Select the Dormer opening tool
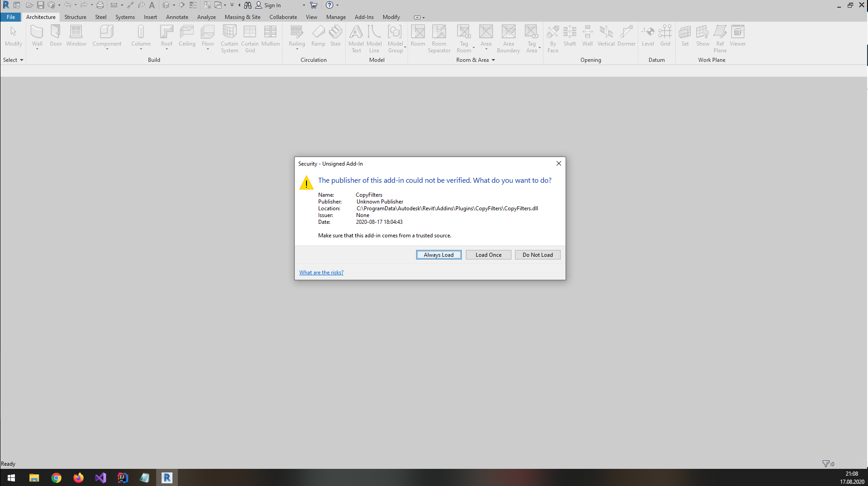The height and width of the screenshot is (486, 868). point(627,36)
